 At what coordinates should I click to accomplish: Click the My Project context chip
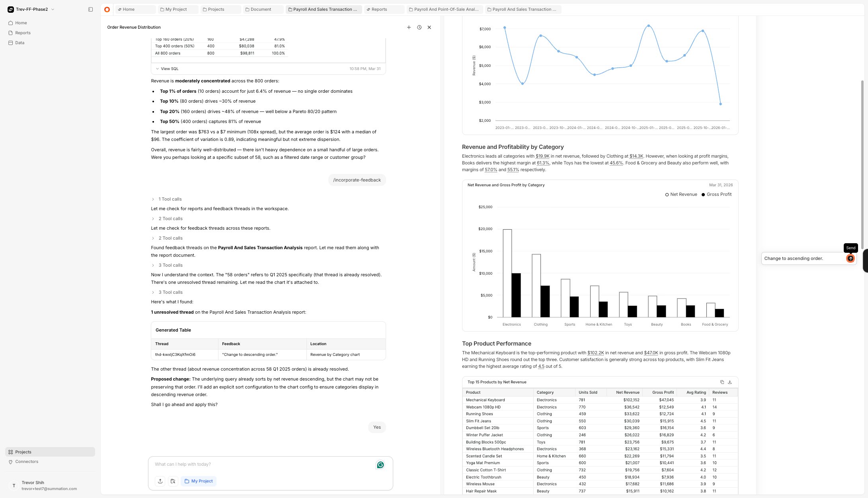(199, 481)
